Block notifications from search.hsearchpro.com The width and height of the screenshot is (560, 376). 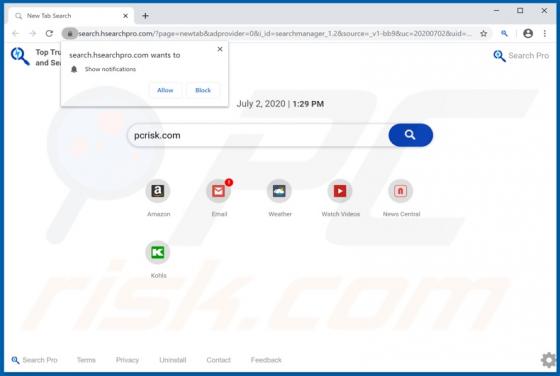tap(203, 90)
